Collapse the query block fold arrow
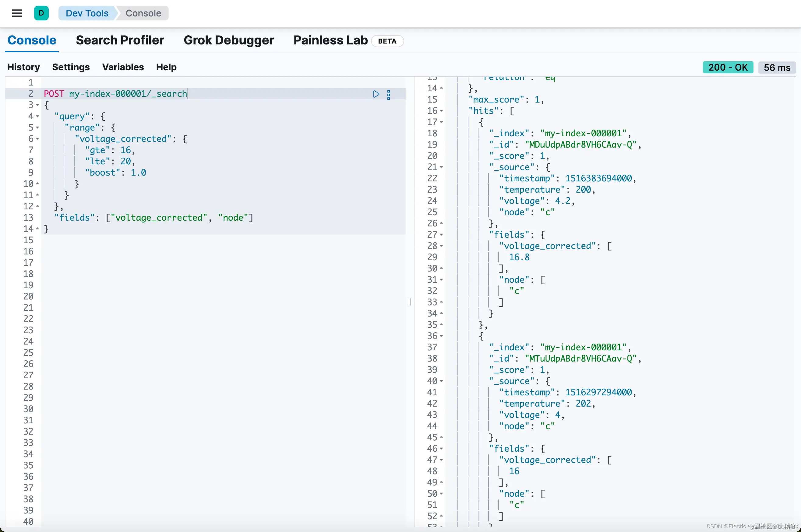This screenshot has height=532, width=801. coord(38,116)
